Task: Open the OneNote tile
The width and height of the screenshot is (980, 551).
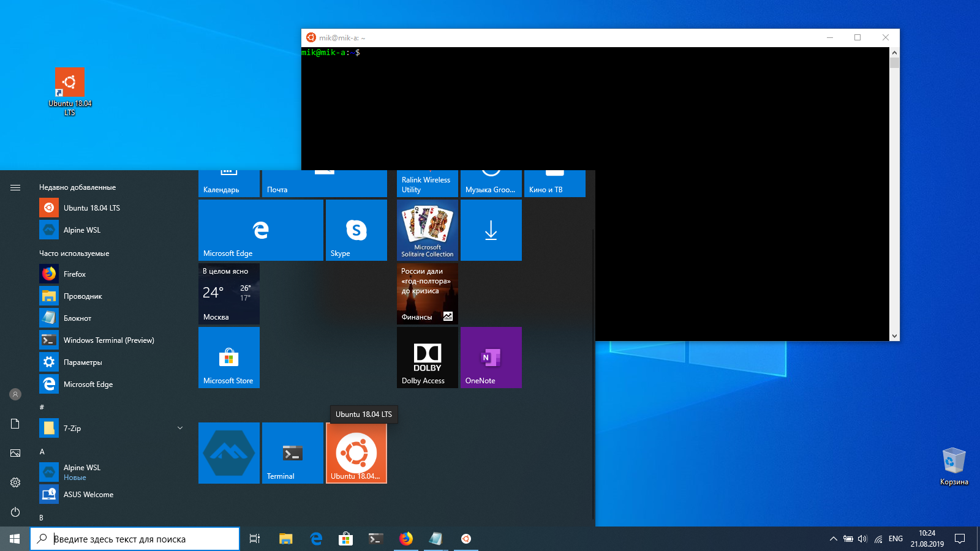Action: (x=491, y=358)
